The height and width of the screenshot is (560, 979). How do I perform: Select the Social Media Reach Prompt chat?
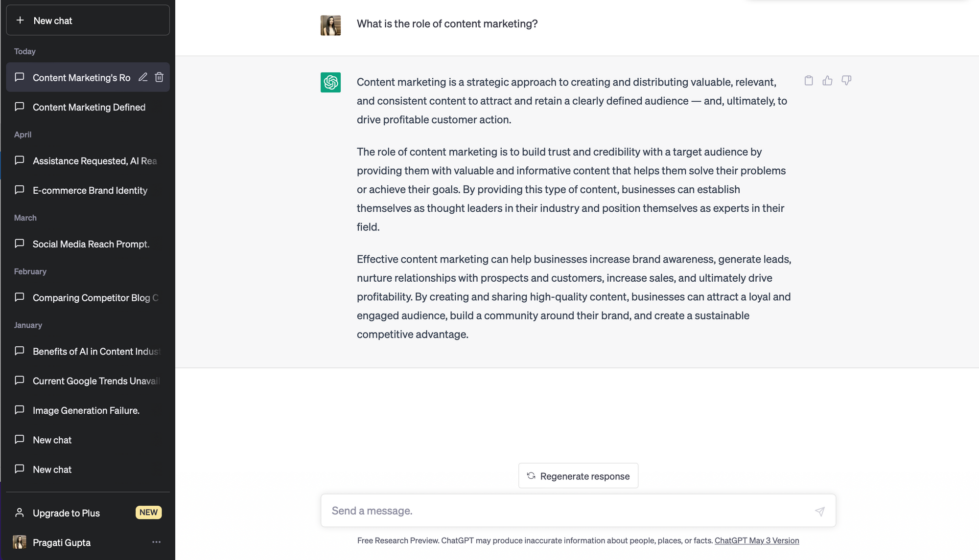click(x=91, y=244)
